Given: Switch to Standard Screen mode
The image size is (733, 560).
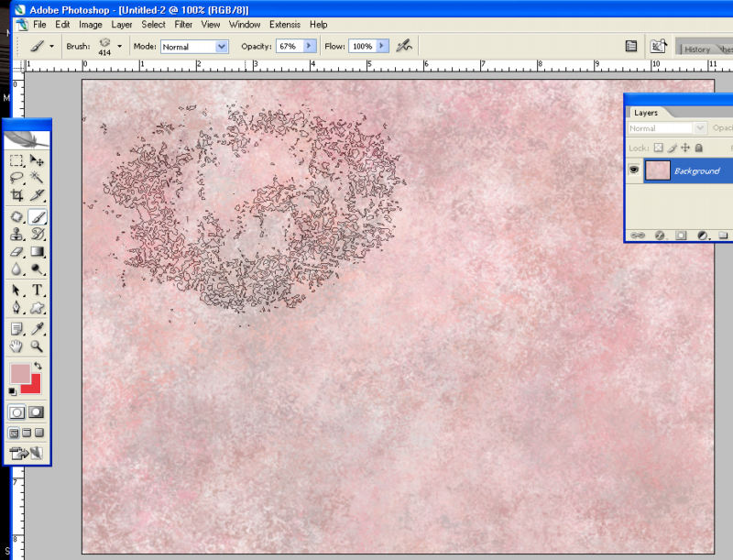Looking at the screenshot, I should pos(14,433).
